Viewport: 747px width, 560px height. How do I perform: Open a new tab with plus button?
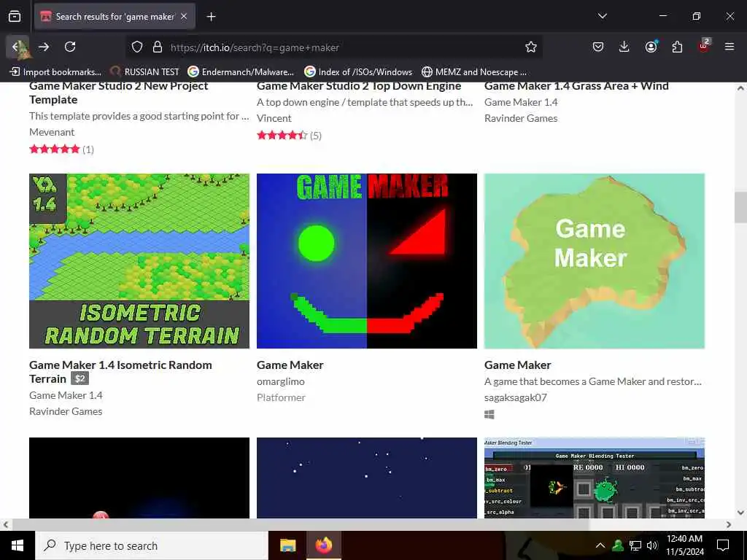211,17
